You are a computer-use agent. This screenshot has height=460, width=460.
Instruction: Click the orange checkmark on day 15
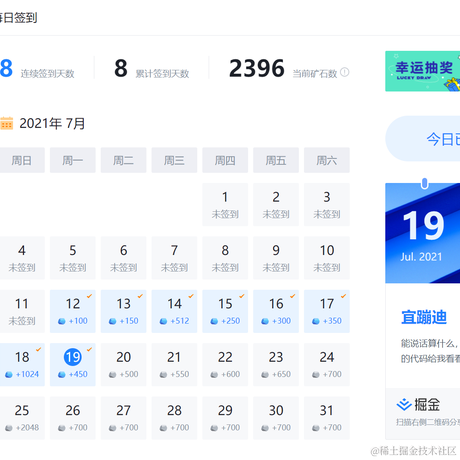(x=242, y=296)
